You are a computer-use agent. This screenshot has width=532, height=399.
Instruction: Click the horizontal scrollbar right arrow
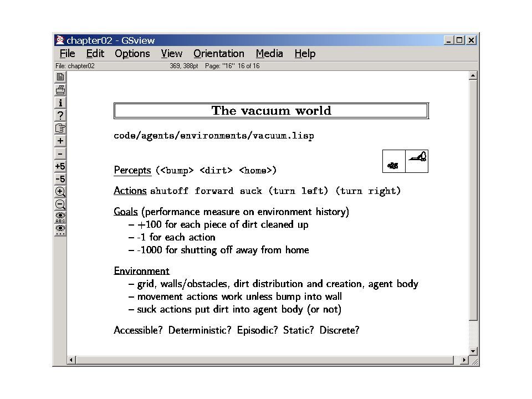click(464, 360)
